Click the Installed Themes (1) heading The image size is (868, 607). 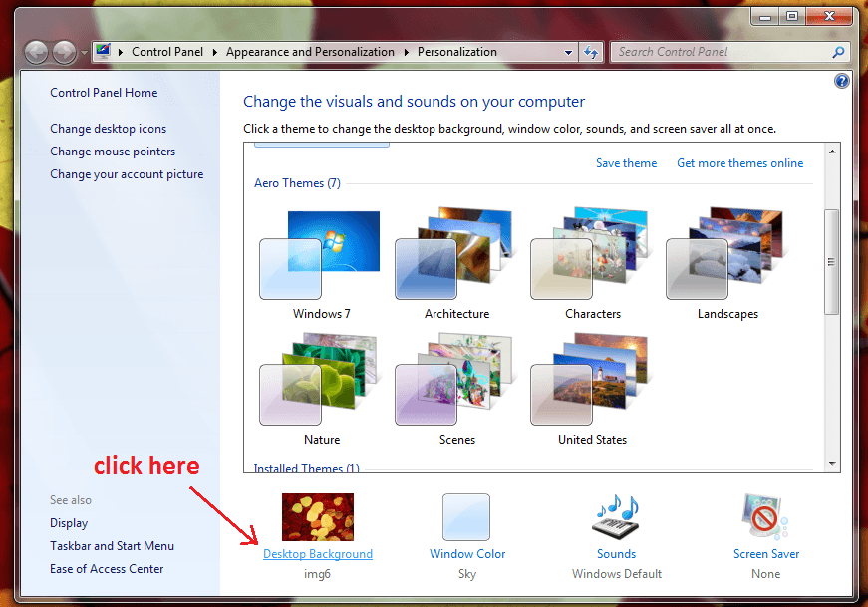point(306,468)
